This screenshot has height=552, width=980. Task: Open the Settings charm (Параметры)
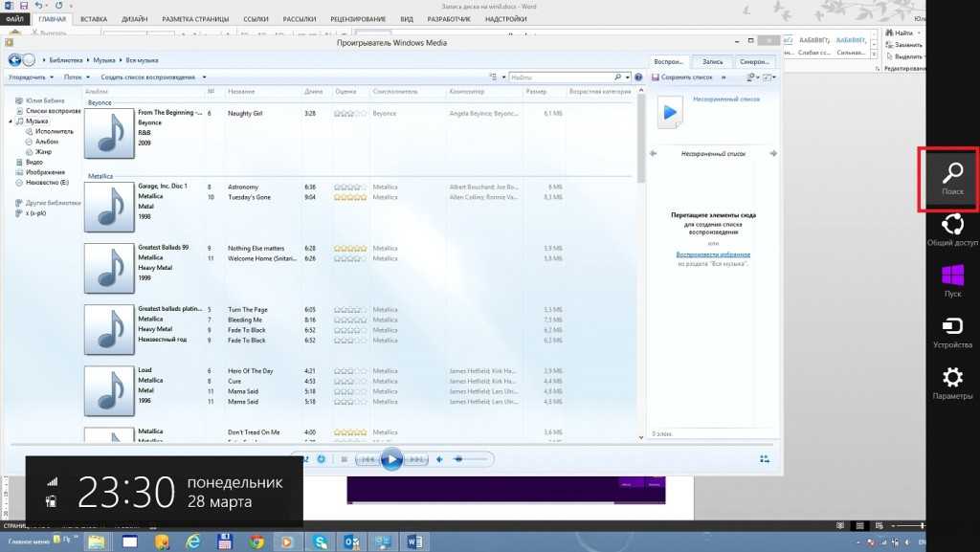point(952,383)
